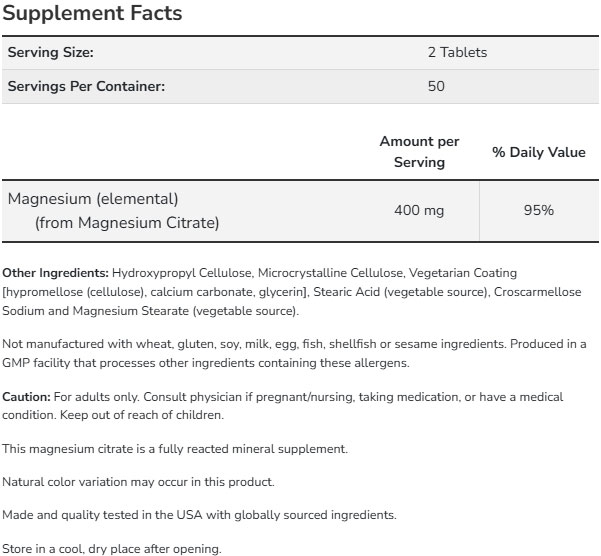601x556 pixels.
Task: Click the from Magnesium Citrate text
Action: (x=126, y=223)
